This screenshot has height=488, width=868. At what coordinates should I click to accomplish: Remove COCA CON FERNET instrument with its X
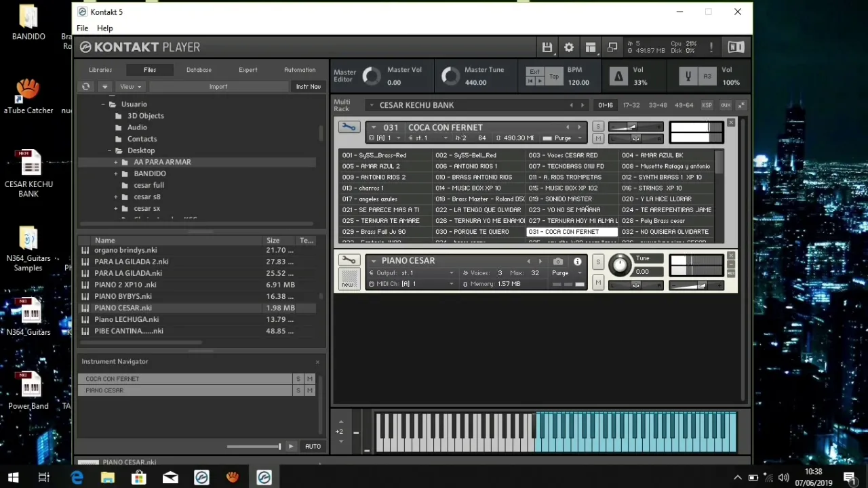[731, 123]
